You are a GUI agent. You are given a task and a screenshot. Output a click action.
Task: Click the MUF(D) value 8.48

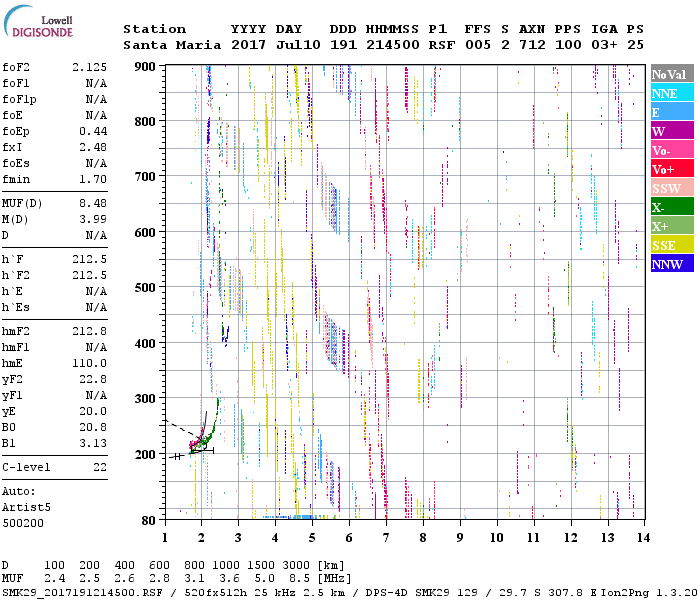pyautogui.click(x=93, y=204)
